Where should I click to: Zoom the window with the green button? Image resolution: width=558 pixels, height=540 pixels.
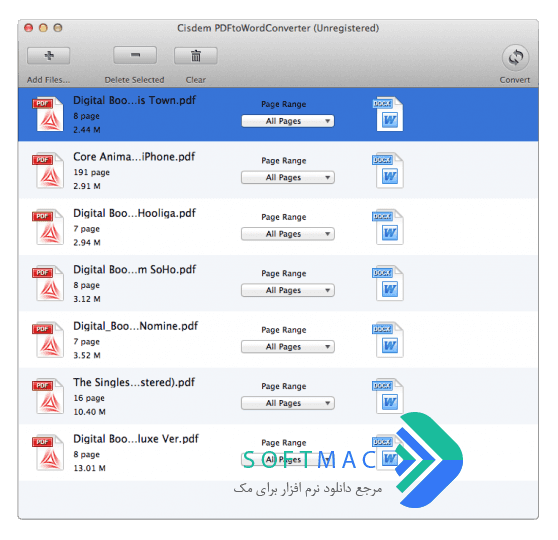tap(58, 28)
